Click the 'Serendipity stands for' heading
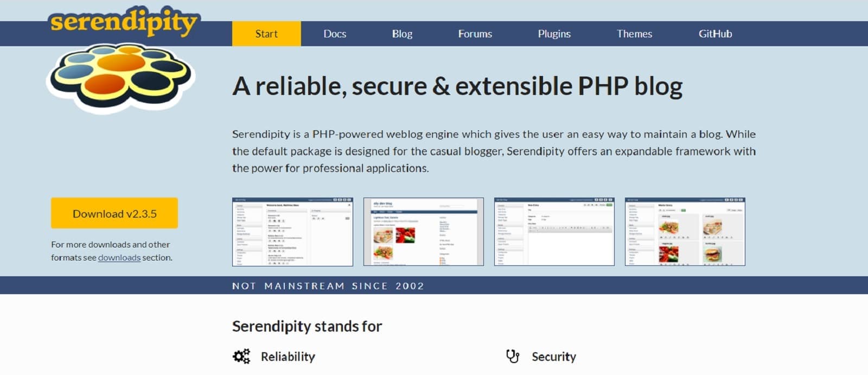This screenshot has width=868, height=375. pyautogui.click(x=307, y=326)
